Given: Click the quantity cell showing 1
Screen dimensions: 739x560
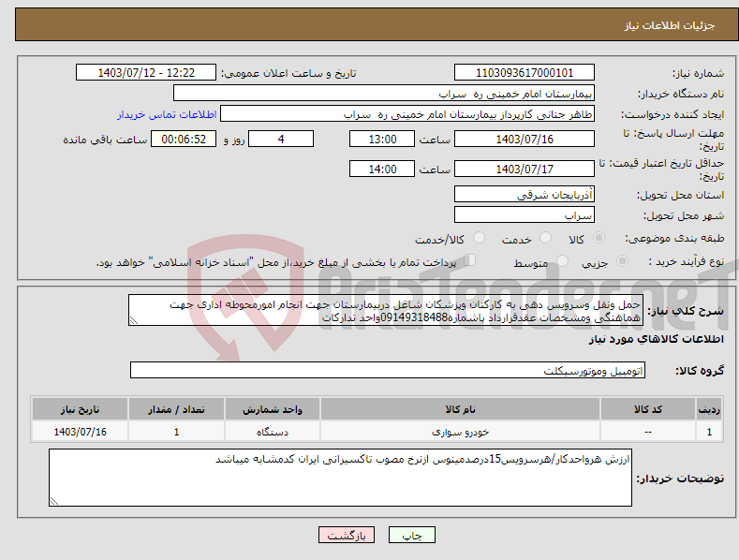Looking at the screenshot, I should (x=176, y=432).
